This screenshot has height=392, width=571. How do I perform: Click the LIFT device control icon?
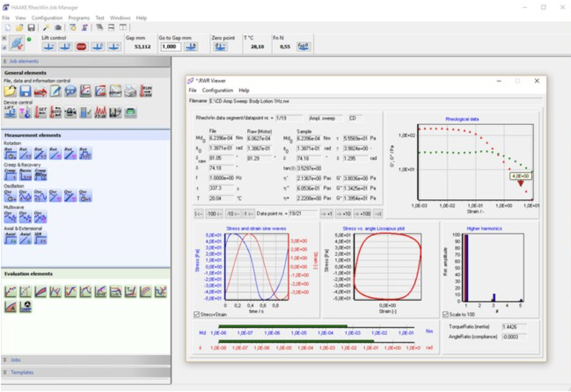click(x=10, y=113)
